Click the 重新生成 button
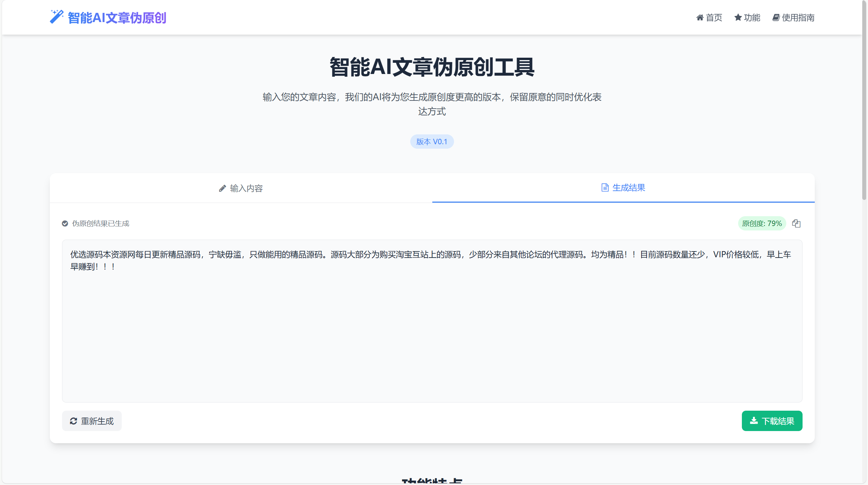Screen dimensions: 868x485 click(92, 421)
